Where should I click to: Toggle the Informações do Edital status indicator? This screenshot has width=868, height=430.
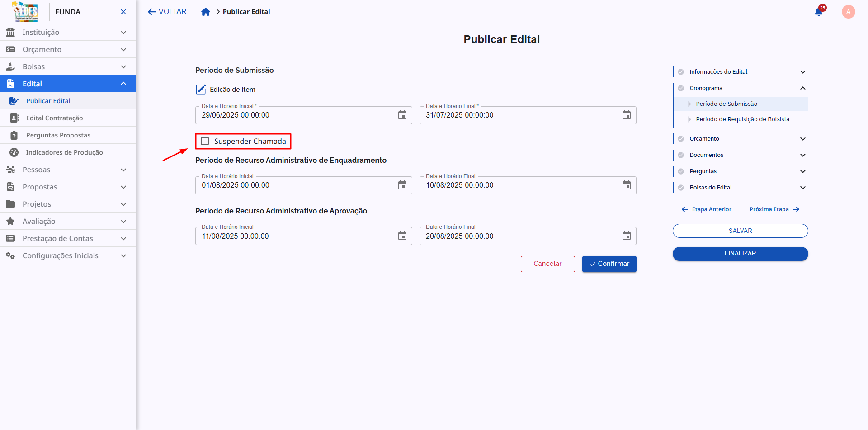pyautogui.click(x=681, y=71)
